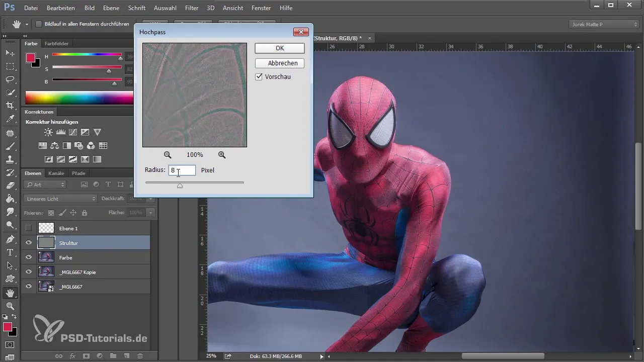This screenshot has width=644, height=362.
Task: Select the Brush tool
Action: click(x=10, y=146)
